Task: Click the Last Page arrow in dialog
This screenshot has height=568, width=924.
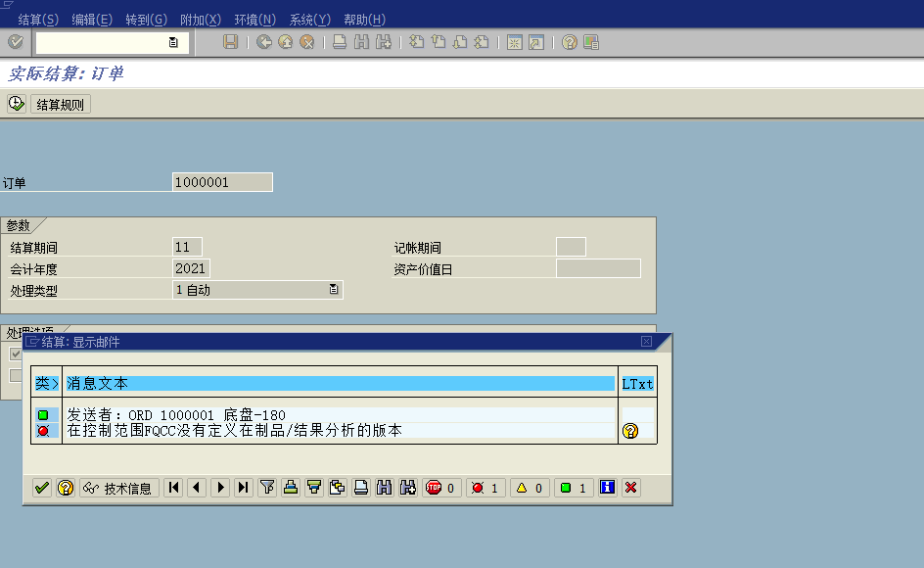Action: click(244, 487)
